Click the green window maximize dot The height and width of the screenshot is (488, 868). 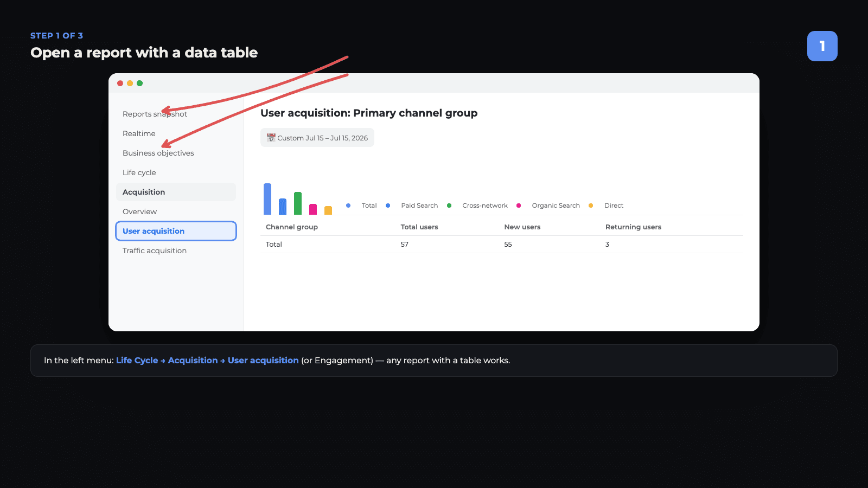139,83
